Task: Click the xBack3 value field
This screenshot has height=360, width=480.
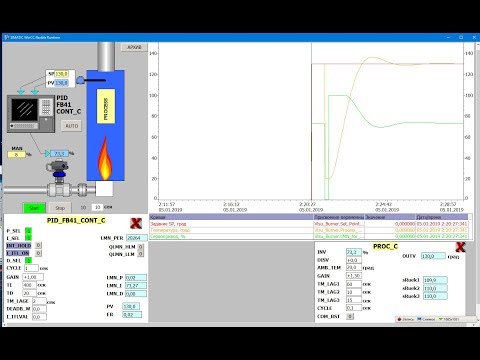Action: tap(435, 296)
